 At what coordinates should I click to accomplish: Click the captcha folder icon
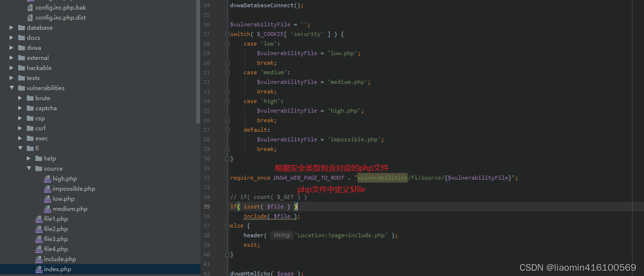[x=30, y=108]
